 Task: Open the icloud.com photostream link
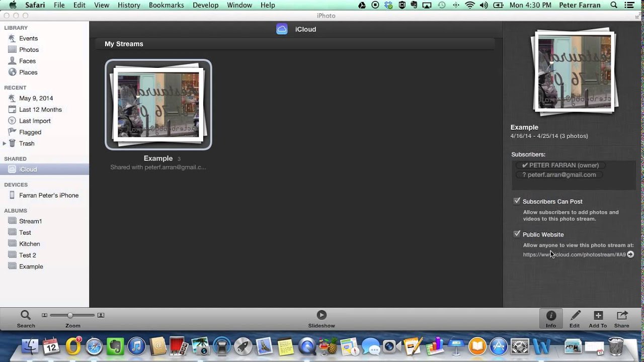coord(574,254)
